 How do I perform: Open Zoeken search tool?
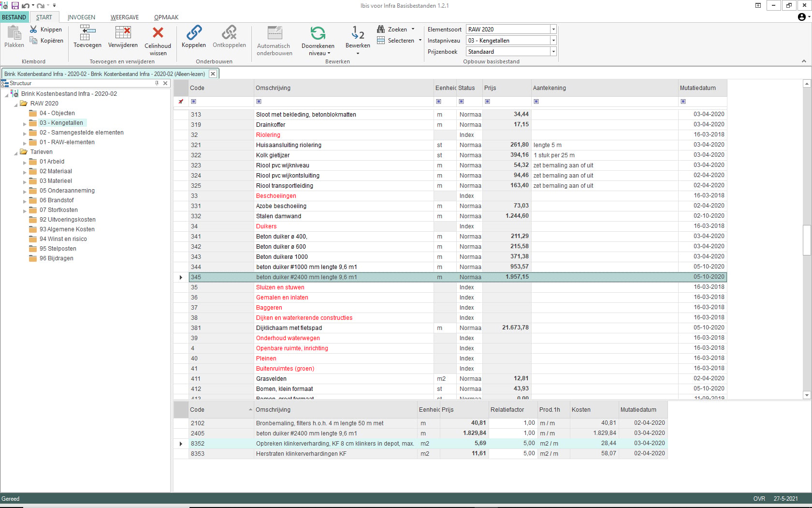pyautogui.click(x=396, y=30)
